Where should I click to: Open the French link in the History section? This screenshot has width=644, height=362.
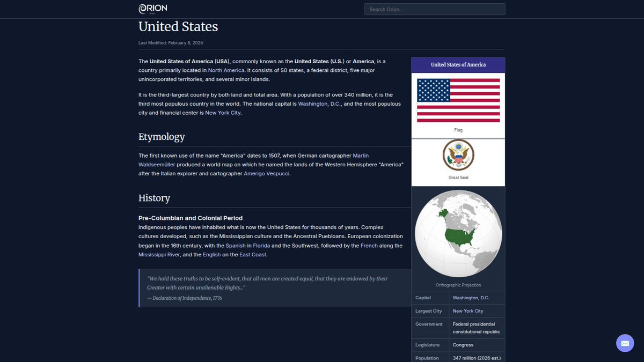click(x=369, y=246)
